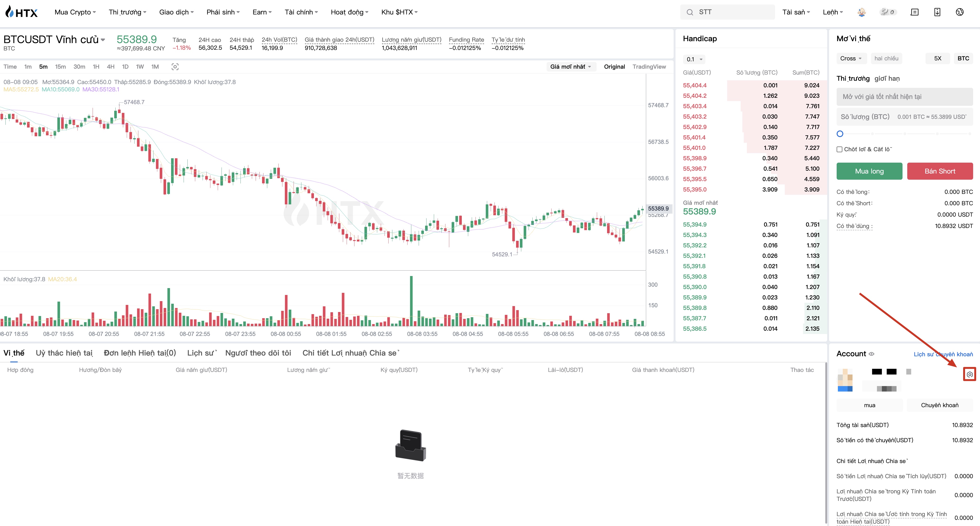Click the position size slider handle

pyautogui.click(x=840, y=134)
